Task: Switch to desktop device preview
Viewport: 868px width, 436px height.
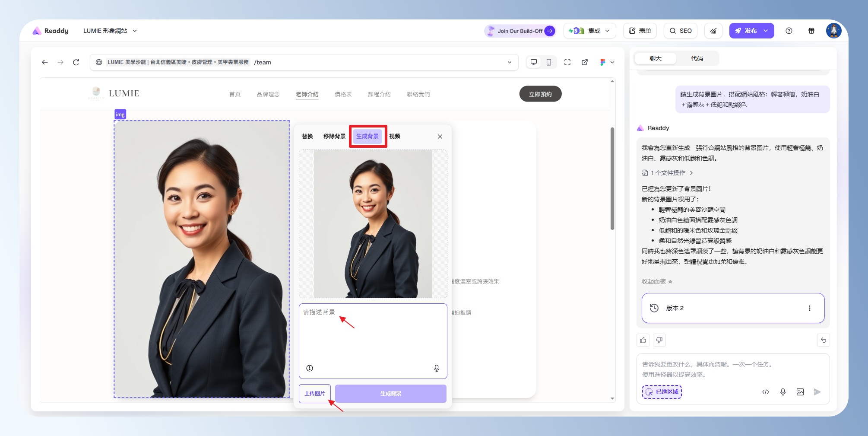Action: (x=534, y=62)
